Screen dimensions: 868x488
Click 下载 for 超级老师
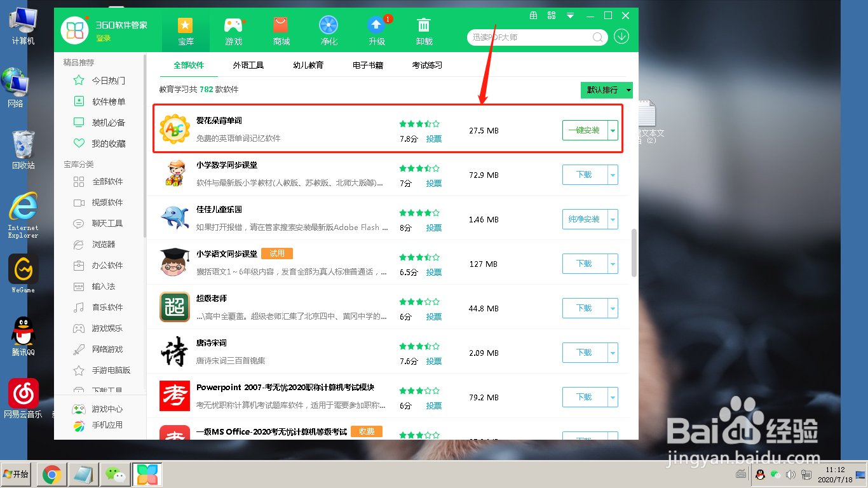[585, 308]
